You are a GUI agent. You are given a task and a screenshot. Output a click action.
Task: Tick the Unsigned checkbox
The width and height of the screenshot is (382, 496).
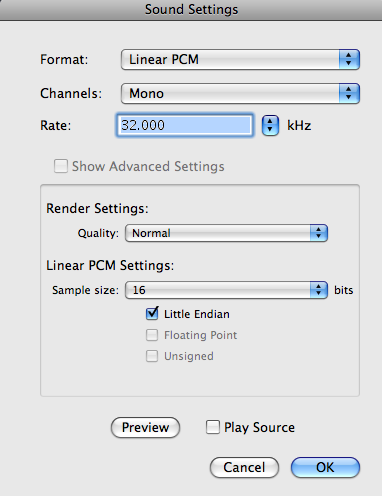tap(152, 356)
